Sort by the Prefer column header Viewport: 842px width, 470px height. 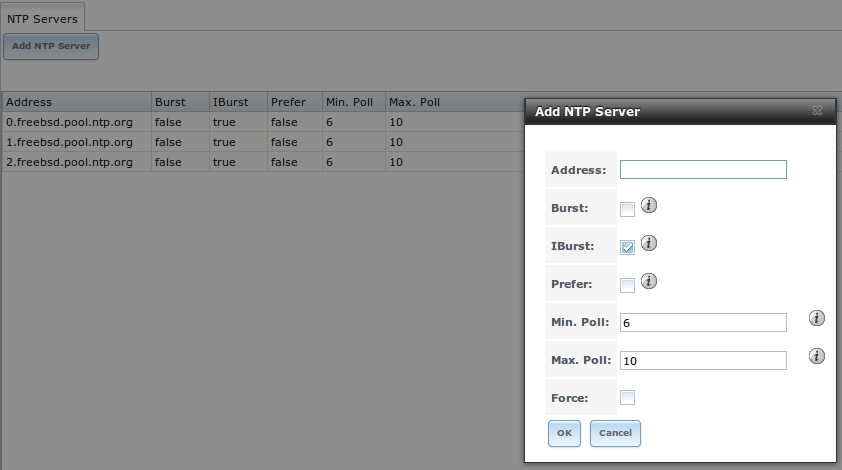(x=295, y=102)
